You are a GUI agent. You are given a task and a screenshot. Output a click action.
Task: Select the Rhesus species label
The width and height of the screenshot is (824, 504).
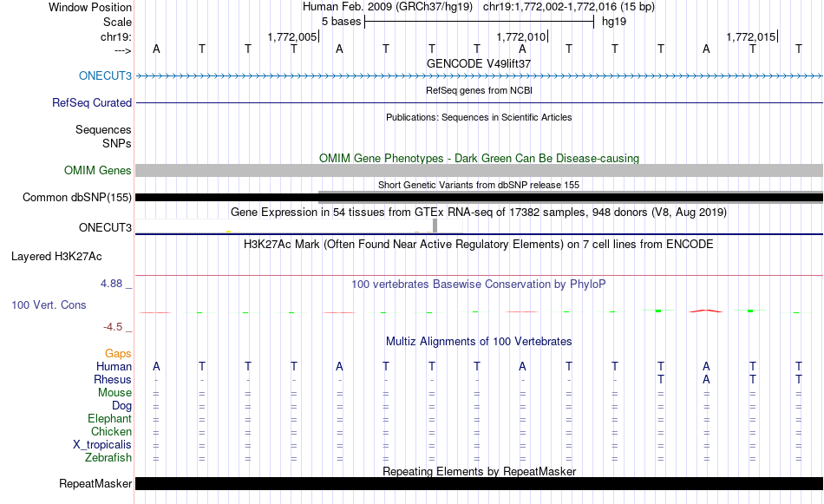click(x=113, y=379)
